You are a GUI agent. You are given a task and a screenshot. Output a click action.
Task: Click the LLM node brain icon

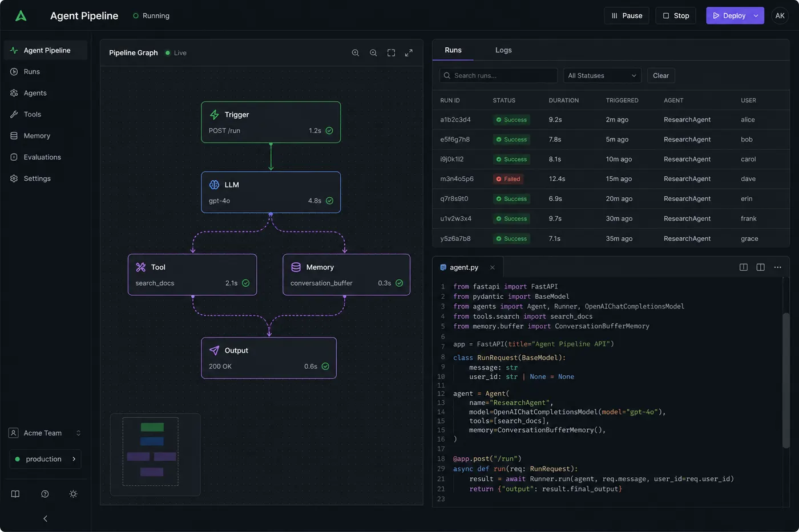click(215, 185)
